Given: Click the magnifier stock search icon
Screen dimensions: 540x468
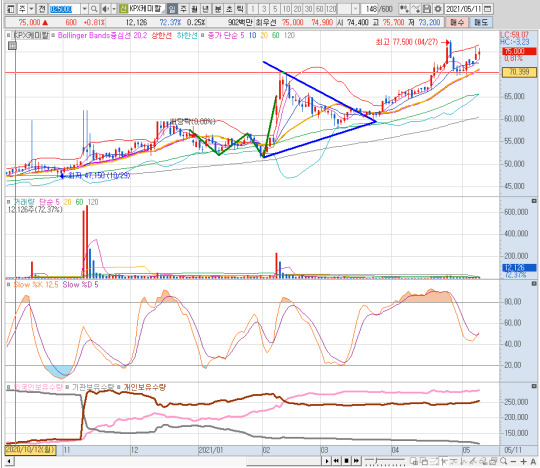Looking at the screenshot, I should [x=94, y=9].
